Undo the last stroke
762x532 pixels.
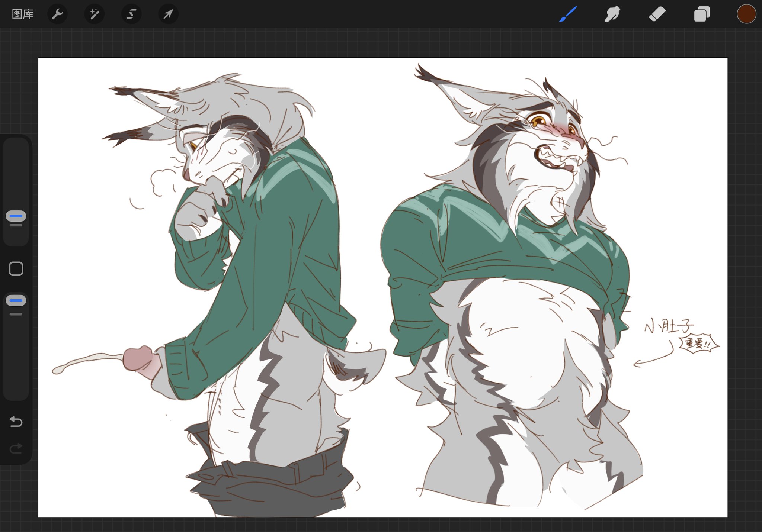[x=16, y=422]
